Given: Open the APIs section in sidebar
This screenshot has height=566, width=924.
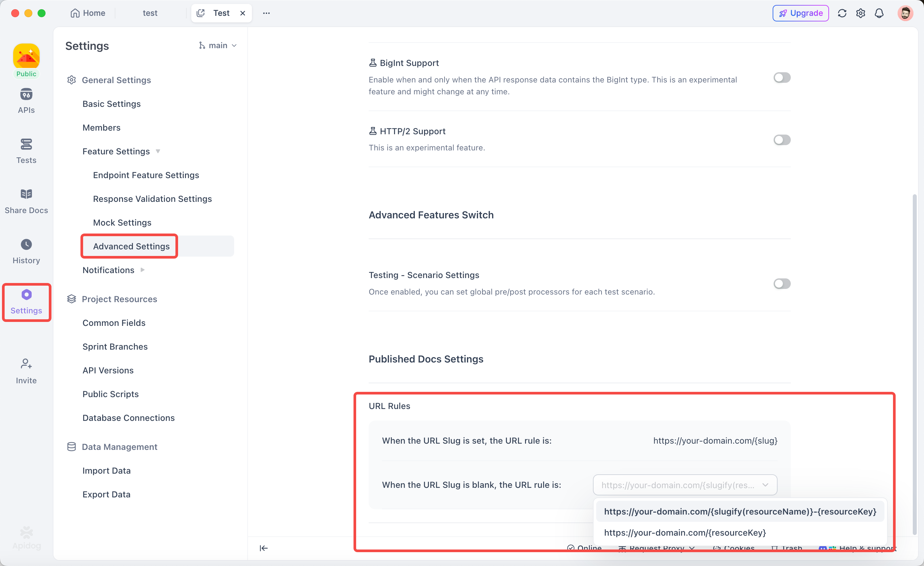Looking at the screenshot, I should click(26, 101).
